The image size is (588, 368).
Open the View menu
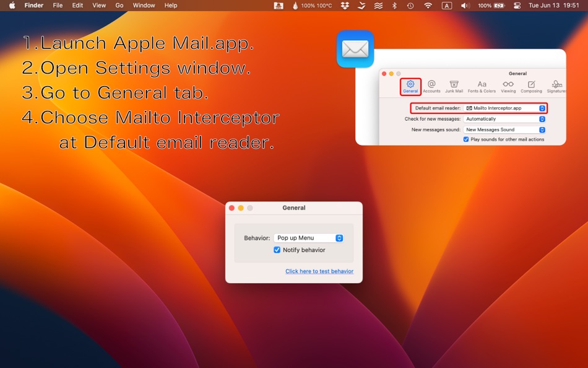(99, 5)
